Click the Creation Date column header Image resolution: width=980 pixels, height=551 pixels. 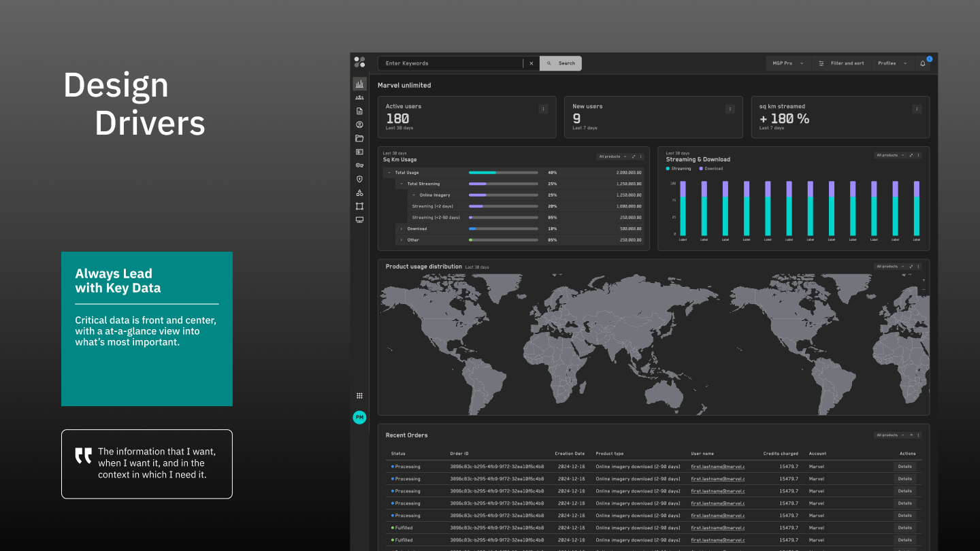pyautogui.click(x=570, y=454)
